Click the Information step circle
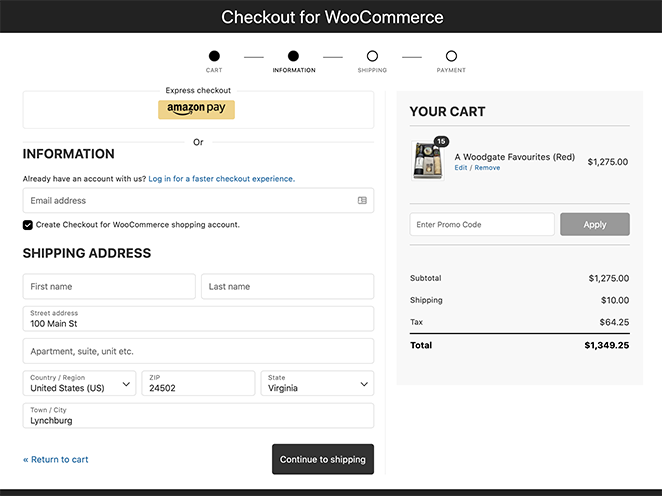Image resolution: width=662 pixels, height=496 pixels. pos(293,57)
